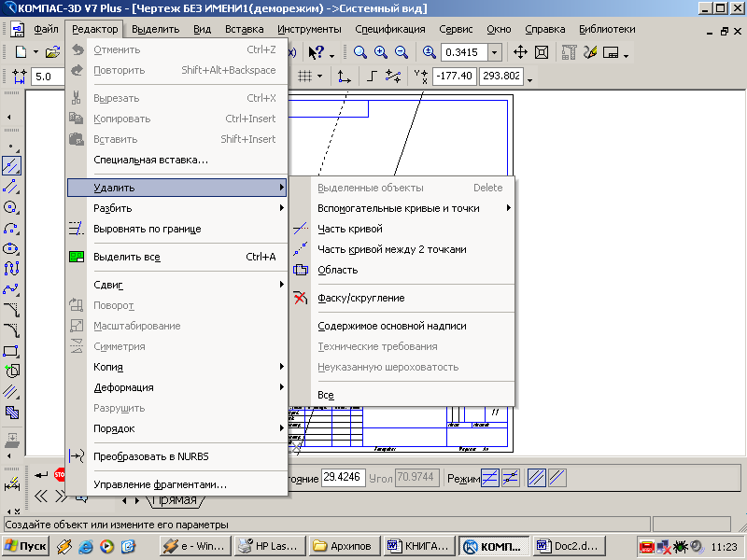Toggle the single line mode button

pyautogui.click(x=557, y=478)
